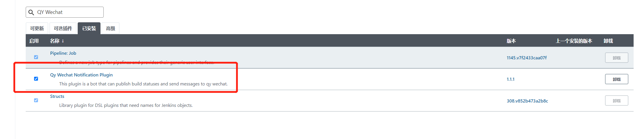Click the search magnifier icon
Screen dimensions: 644x139
[x=31, y=12]
